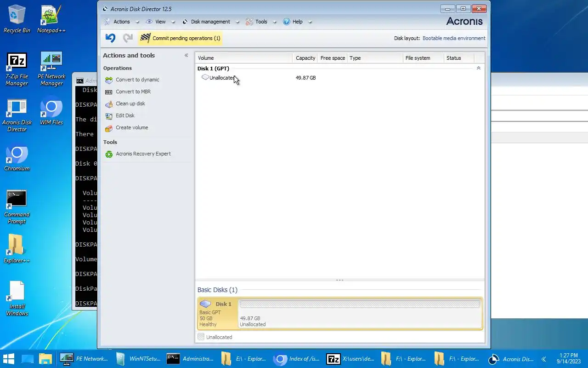Collapse the Actions and tools panel
Viewport: 588px width, 368px height.
click(x=186, y=55)
